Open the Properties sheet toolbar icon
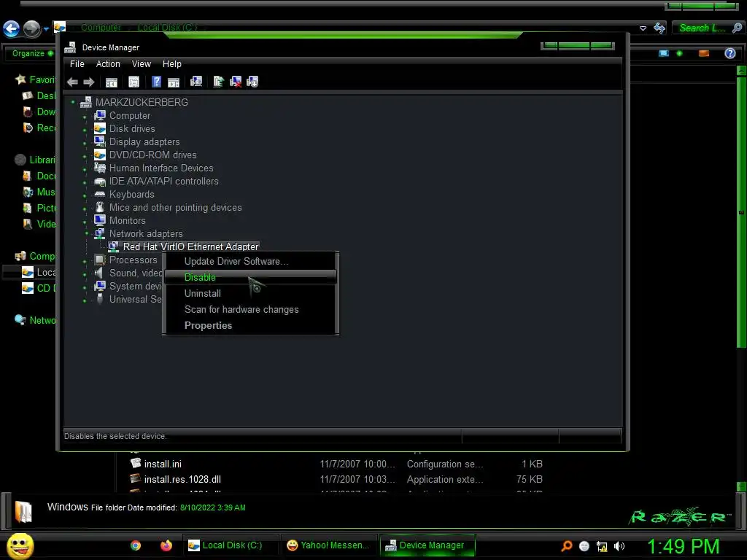747x560 pixels. [134, 82]
